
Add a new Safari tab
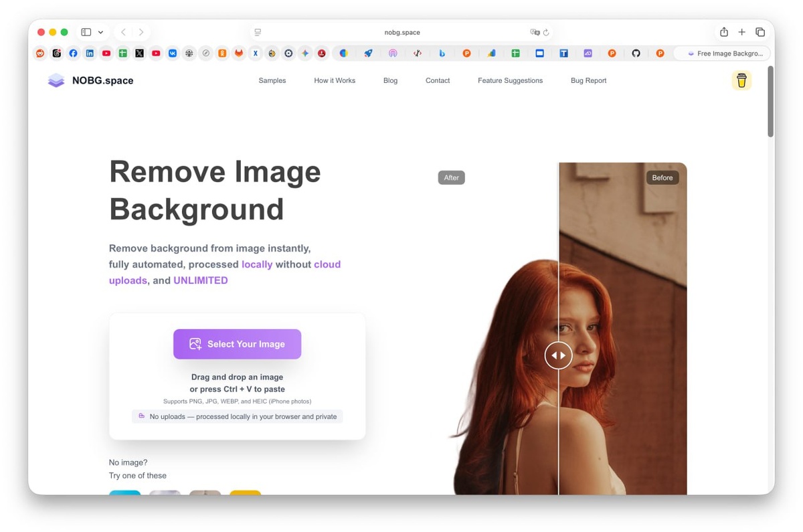point(741,32)
